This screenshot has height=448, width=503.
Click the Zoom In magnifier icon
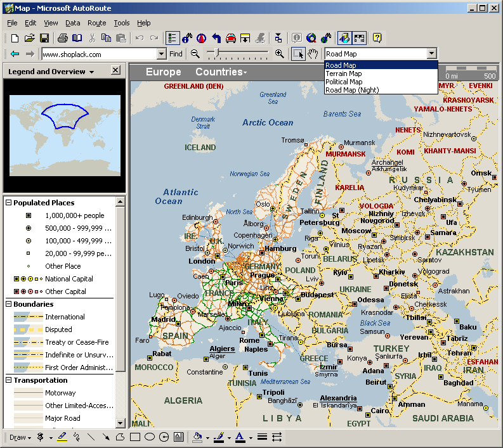pos(279,54)
